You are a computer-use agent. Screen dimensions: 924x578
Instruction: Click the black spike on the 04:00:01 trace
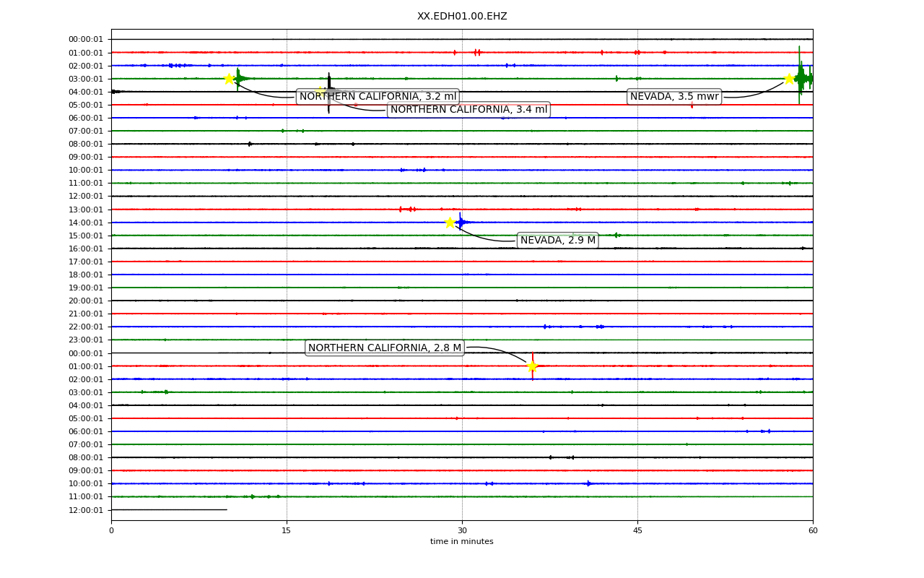pos(329,92)
